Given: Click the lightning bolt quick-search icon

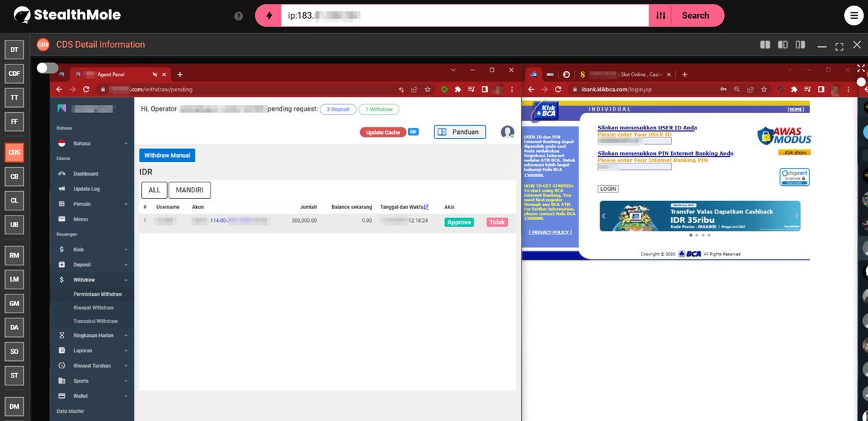Looking at the screenshot, I should pos(269,15).
